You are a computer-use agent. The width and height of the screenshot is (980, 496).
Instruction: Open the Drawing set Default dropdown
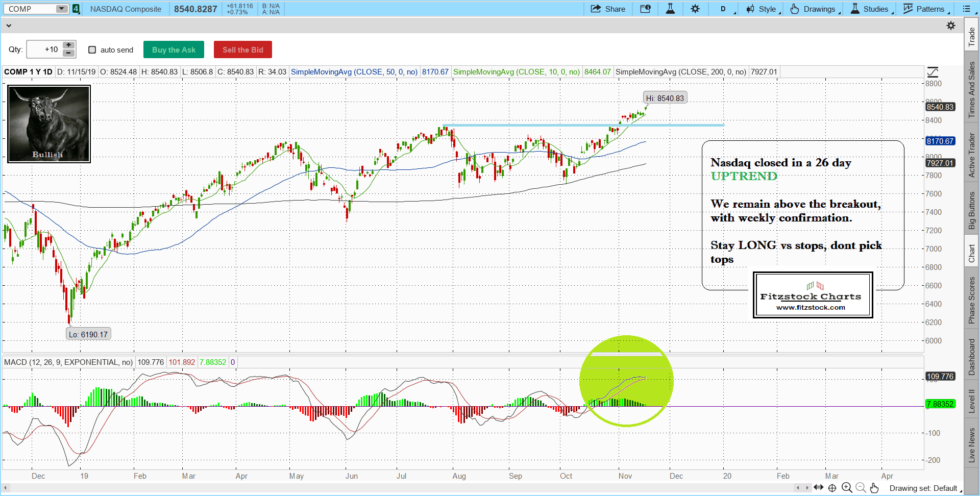pyautogui.click(x=925, y=488)
